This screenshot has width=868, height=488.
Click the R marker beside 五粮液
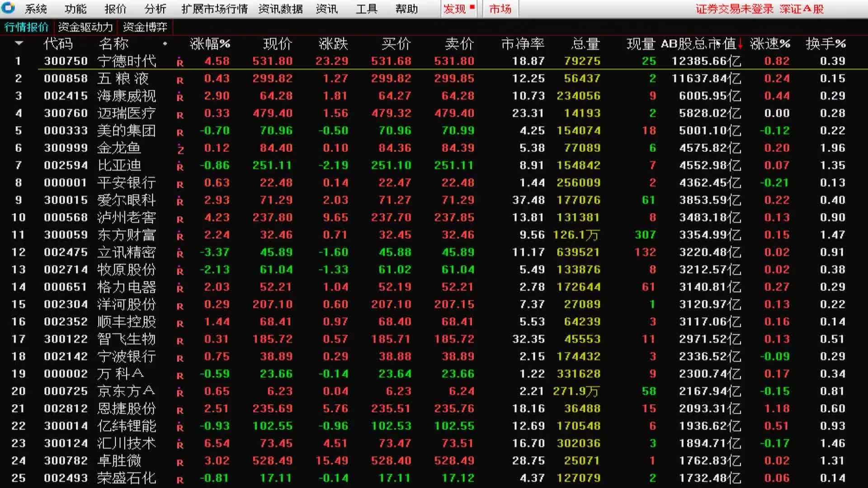click(180, 80)
